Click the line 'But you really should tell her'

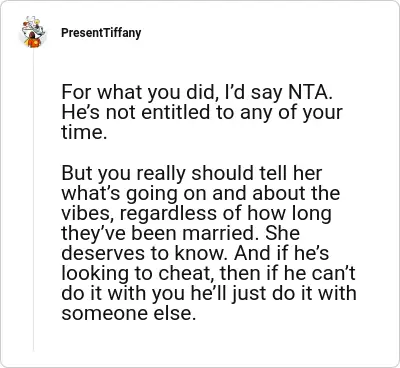tap(192, 173)
